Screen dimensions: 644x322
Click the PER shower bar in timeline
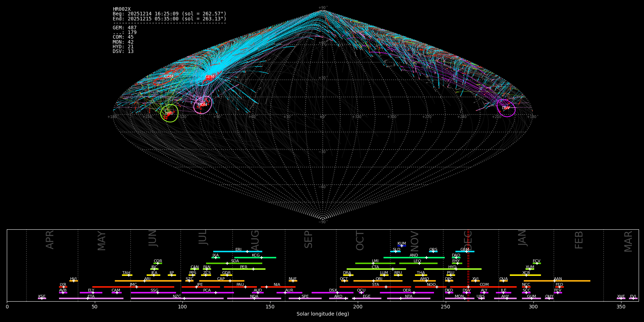[244, 269]
